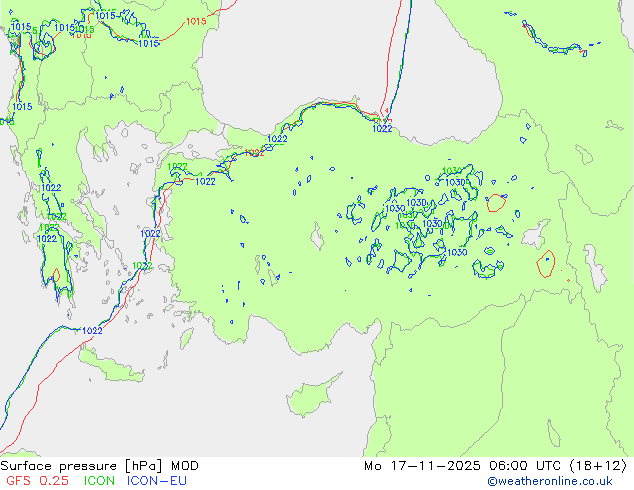Click the red '1015' isobar label at top
Screen dimensions: 634x490
point(196,21)
